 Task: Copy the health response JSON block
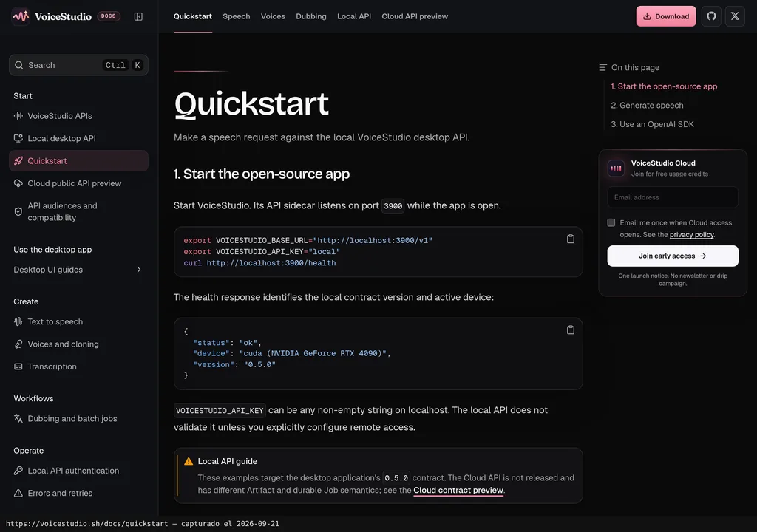(570, 330)
